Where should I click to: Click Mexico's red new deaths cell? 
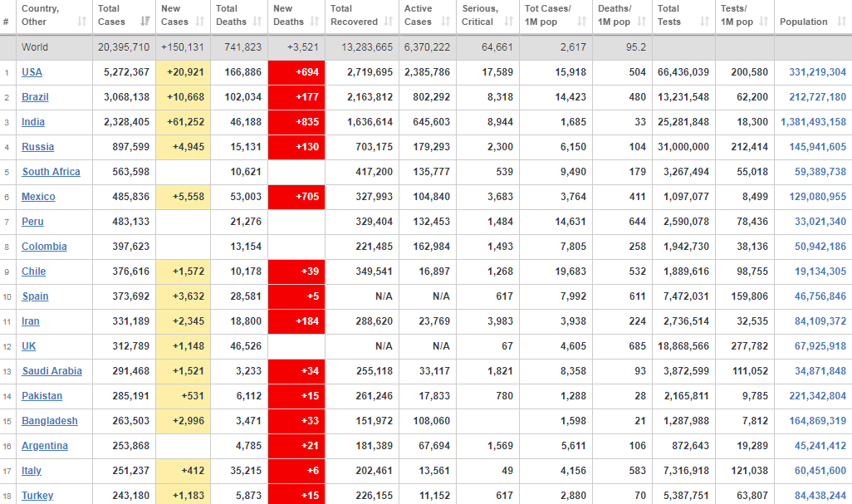[296, 197]
